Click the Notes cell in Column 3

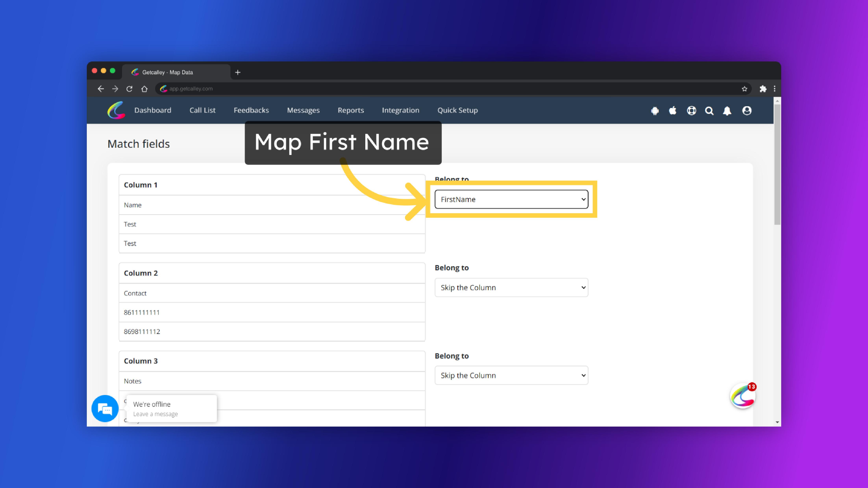(x=272, y=381)
